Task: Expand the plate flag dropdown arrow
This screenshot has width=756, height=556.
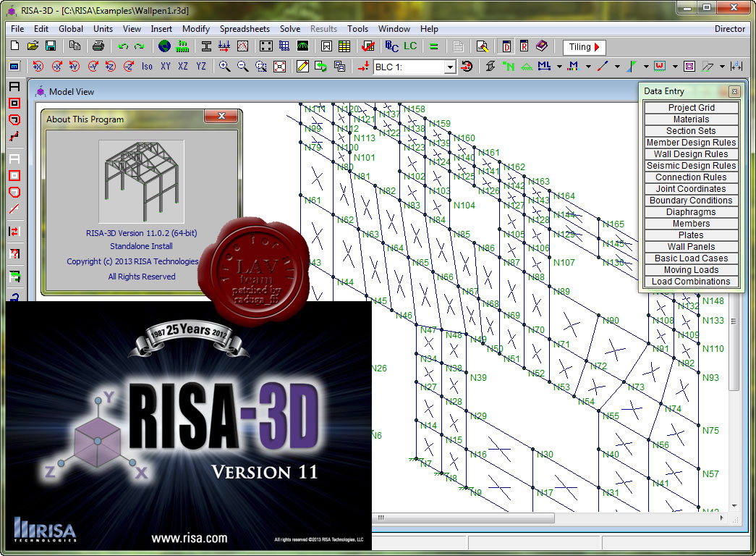Action: (x=646, y=67)
